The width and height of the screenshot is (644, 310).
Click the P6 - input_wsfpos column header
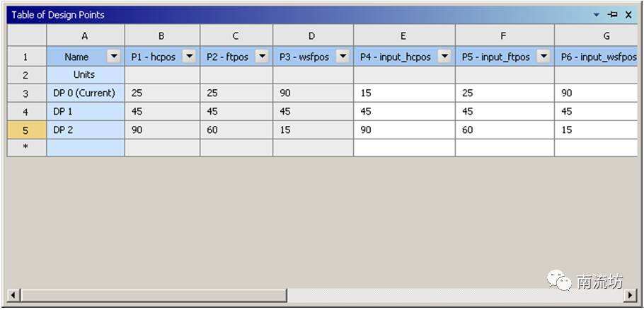pos(596,57)
